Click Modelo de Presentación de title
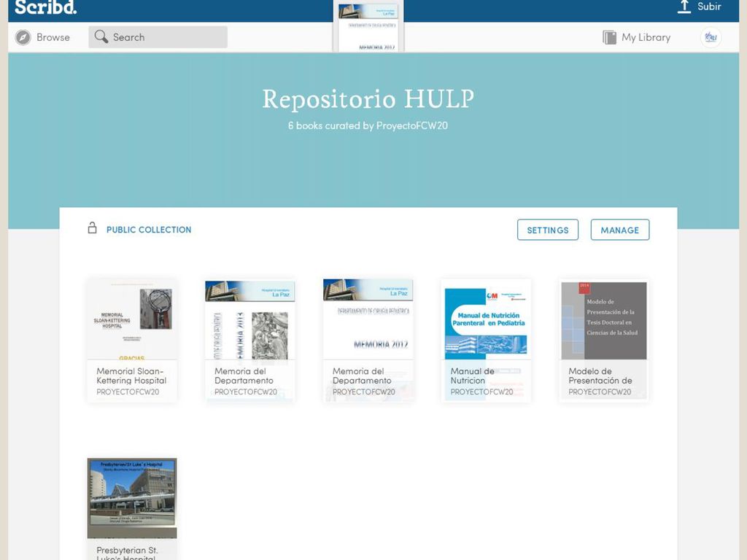 (600, 376)
